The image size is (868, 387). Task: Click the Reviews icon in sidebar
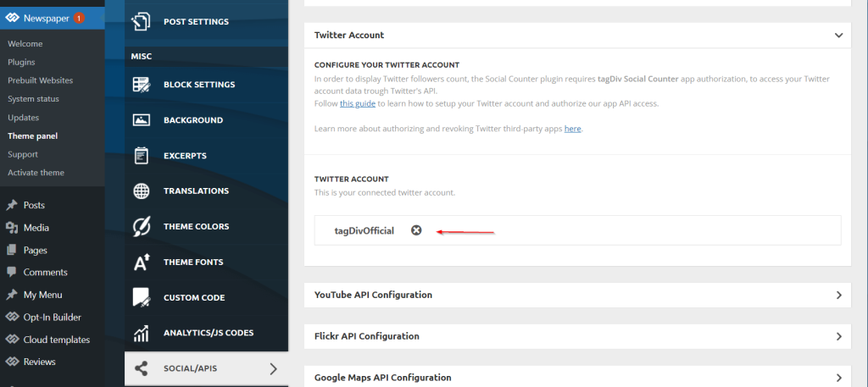(12, 362)
